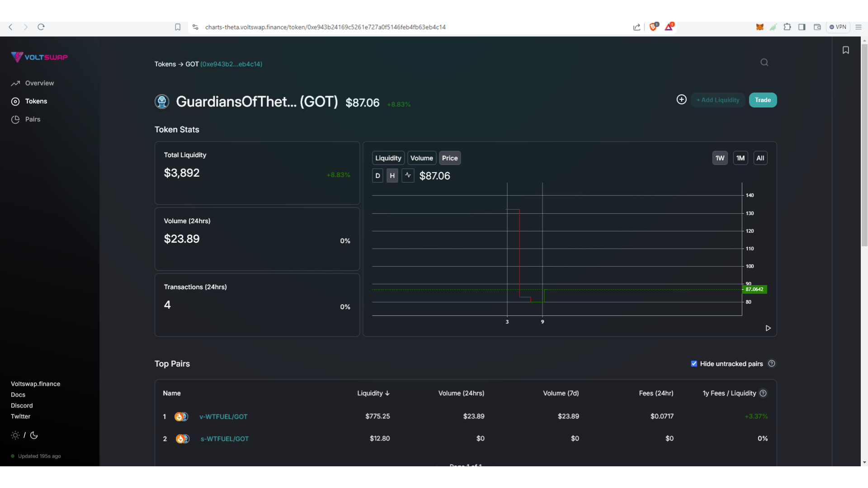Image resolution: width=868 pixels, height=488 pixels.
Task: Click the plus circle watchlist icon
Action: pos(681,99)
